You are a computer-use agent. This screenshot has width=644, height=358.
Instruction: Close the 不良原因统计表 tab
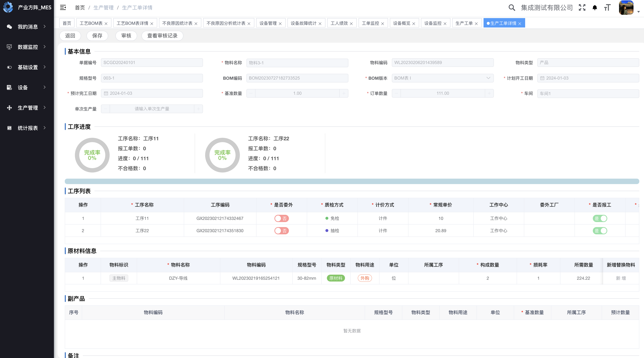pos(196,24)
